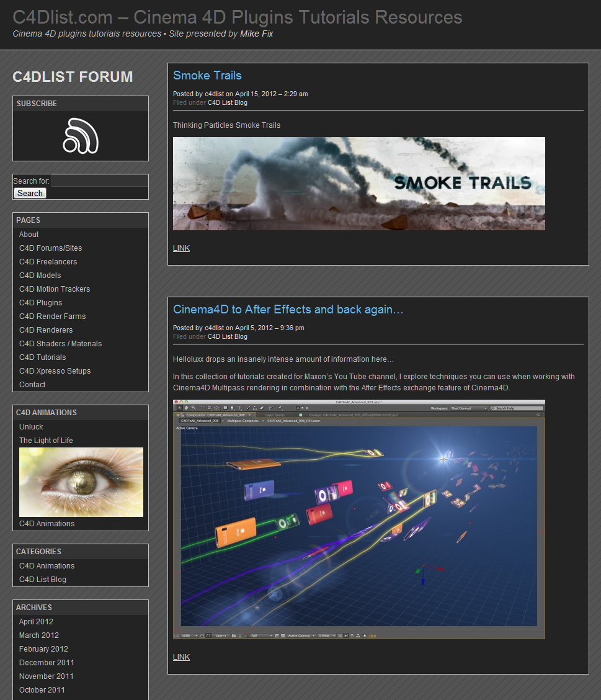Open April 2012 archive
601x700 pixels.
pos(36,622)
